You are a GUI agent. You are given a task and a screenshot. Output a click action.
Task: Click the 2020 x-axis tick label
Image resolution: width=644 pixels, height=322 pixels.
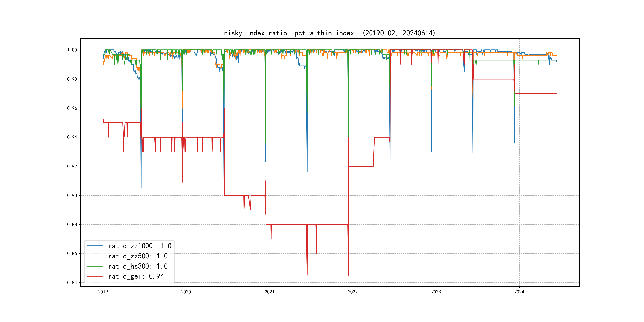tap(186, 292)
